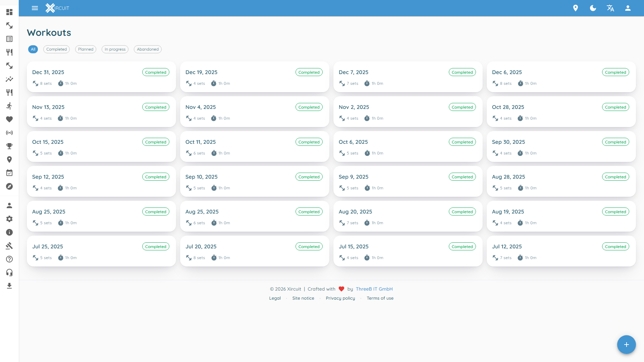Click the location pin icon in header
644x362 pixels.
pyautogui.click(x=576, y=8)
